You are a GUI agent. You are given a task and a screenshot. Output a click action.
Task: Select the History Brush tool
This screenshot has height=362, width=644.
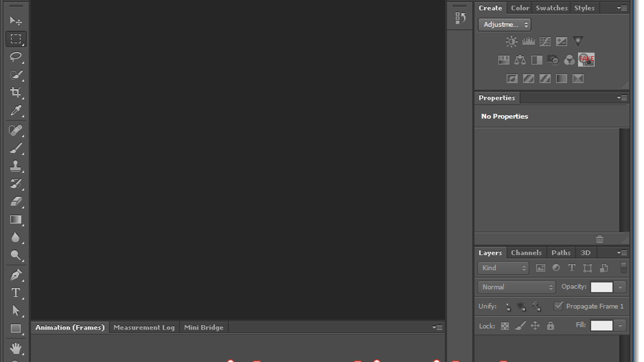(16, 184)
